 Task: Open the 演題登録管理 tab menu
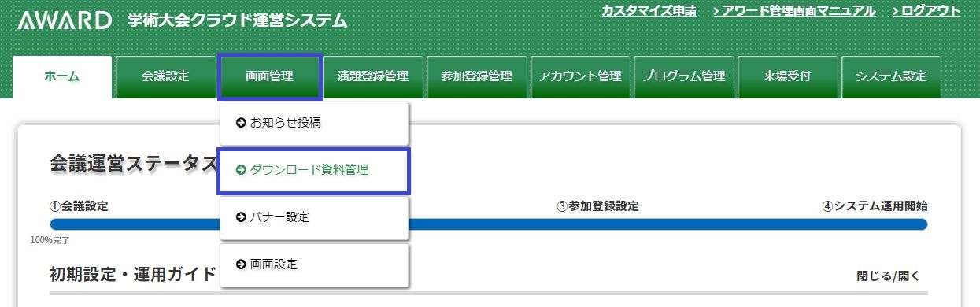coord(373,76)
